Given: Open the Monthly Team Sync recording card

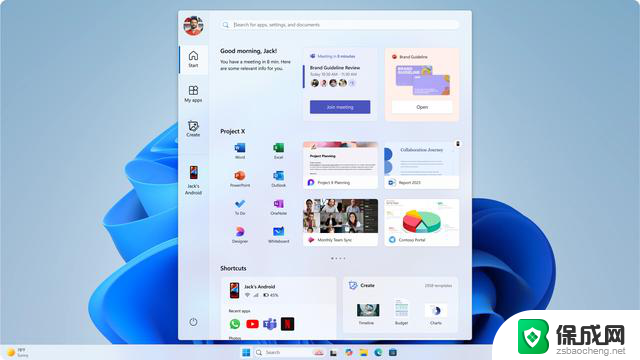Looking at the screenshot, I should [340, 222].
